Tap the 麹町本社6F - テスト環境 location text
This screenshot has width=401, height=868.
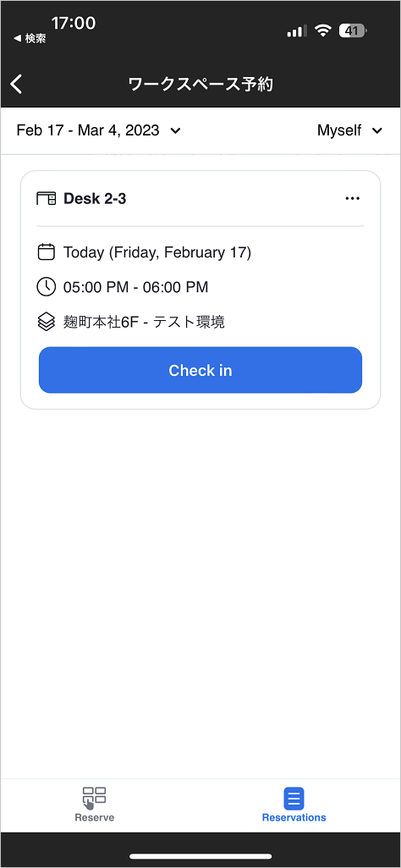(144, 322)
